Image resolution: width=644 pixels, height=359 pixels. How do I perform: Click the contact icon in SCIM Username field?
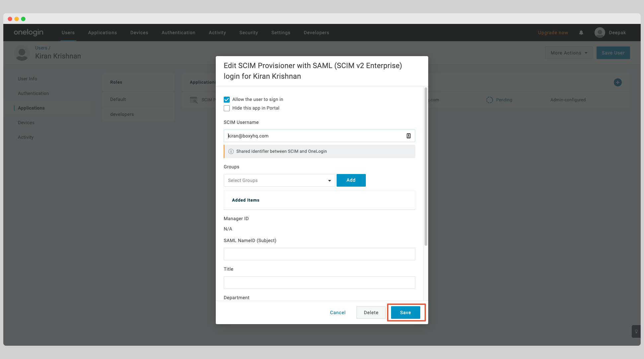point(409,135)
